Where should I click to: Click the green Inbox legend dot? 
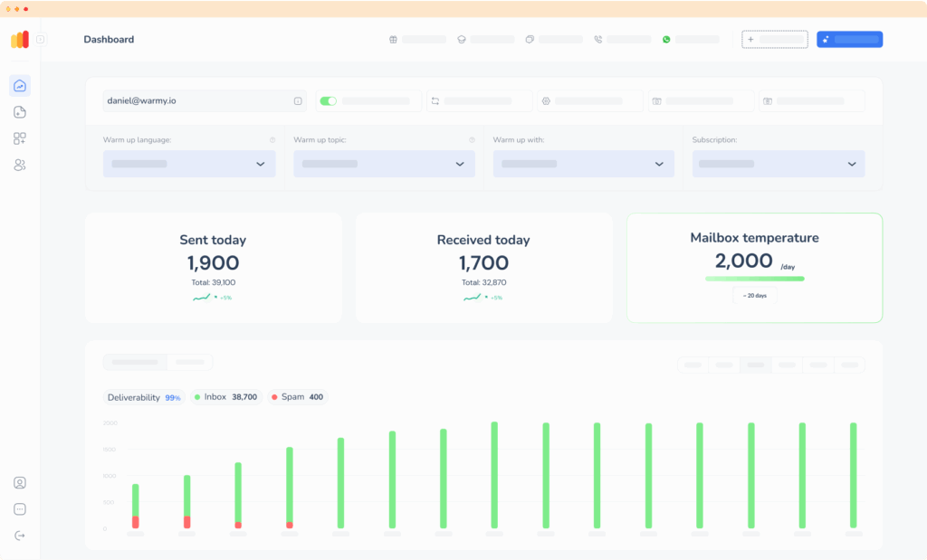(x=197, y=397)
